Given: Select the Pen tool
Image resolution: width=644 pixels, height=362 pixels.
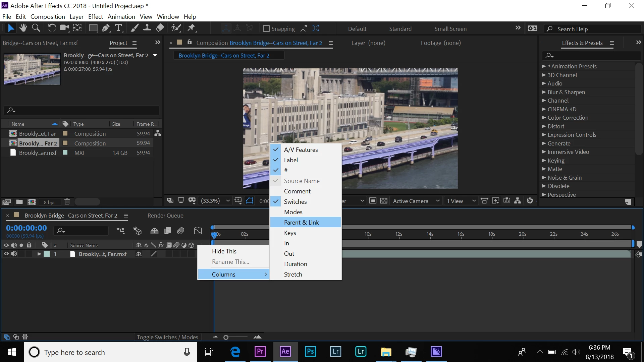Looking at the screenshot, I should [x=106, y=28].
